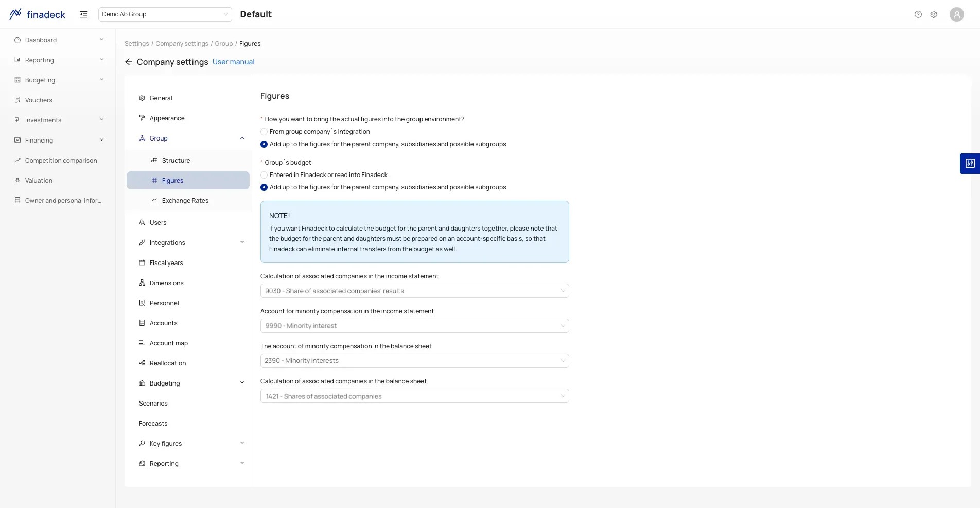
Task: Collapse the Group section chevron
Action: click(x=242, y=138)
